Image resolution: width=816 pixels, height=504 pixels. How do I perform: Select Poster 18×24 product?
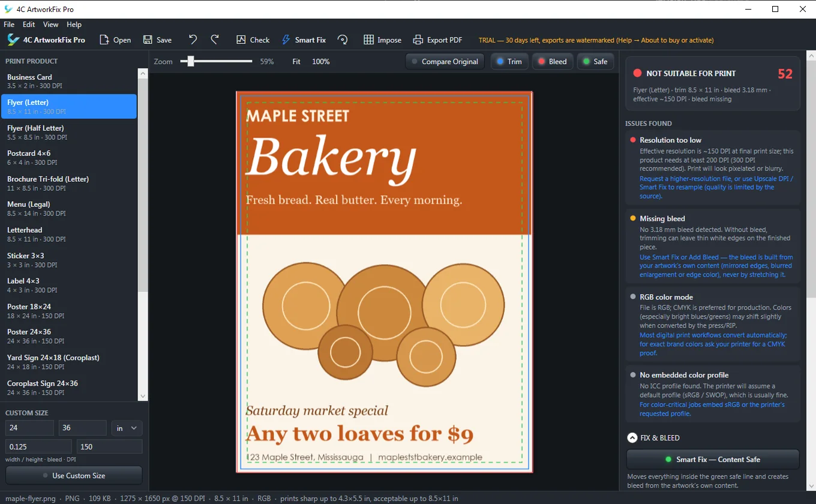pos(68,310)
